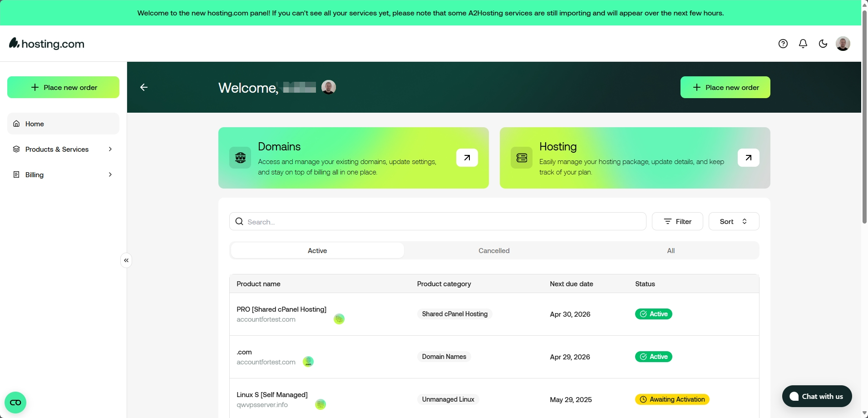Open the Sort dropdown
Viewport: 868px width, 418px height.
pyautogui.click(x=734, y=221)
